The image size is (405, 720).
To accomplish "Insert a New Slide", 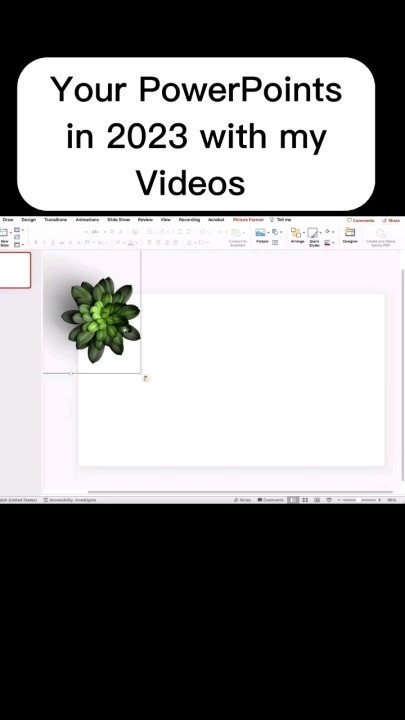I will coord(4,237).
